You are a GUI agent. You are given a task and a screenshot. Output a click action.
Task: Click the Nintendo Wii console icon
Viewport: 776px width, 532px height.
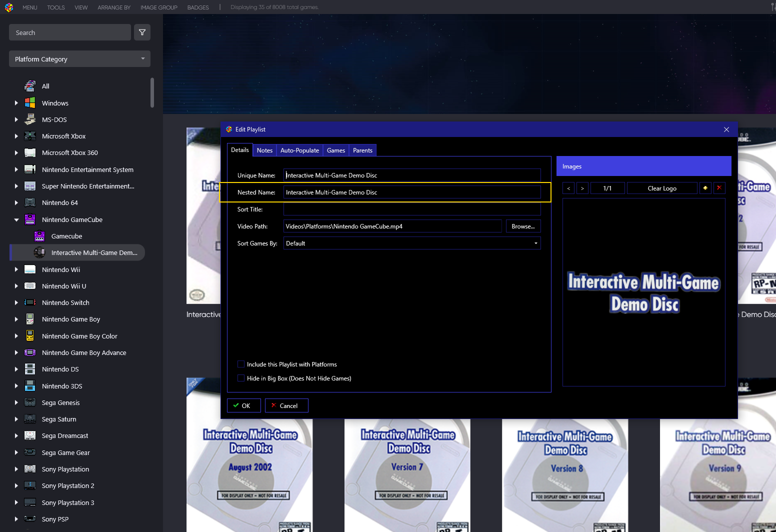30,269
